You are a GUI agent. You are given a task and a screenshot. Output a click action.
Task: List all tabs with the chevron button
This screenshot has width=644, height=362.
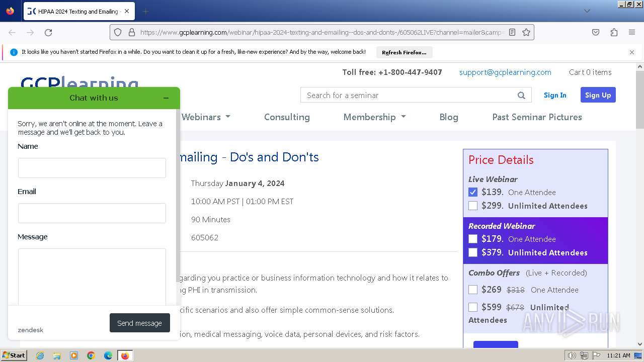pos(587,11)
